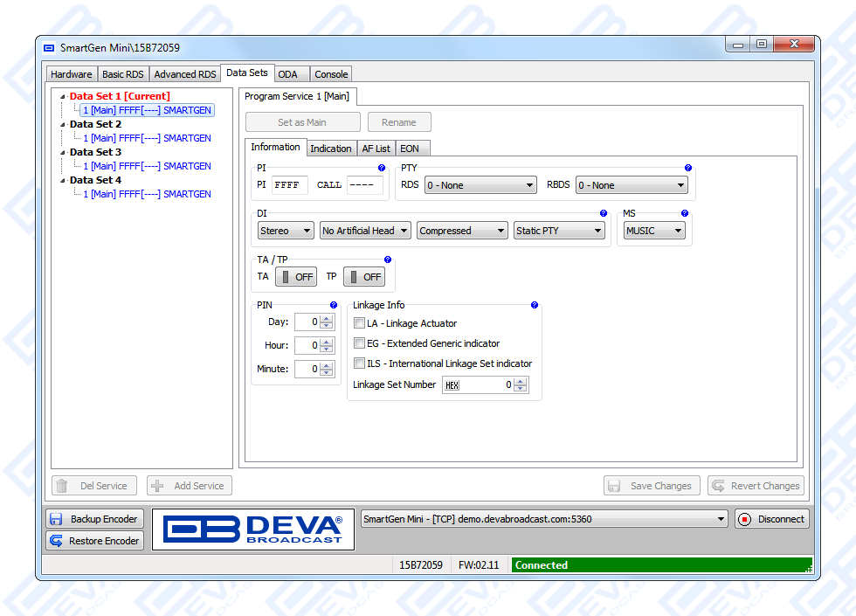Click the TA / TP help icon
The height and width of the screenshot is (616, 856).
[x=388, y=260]
